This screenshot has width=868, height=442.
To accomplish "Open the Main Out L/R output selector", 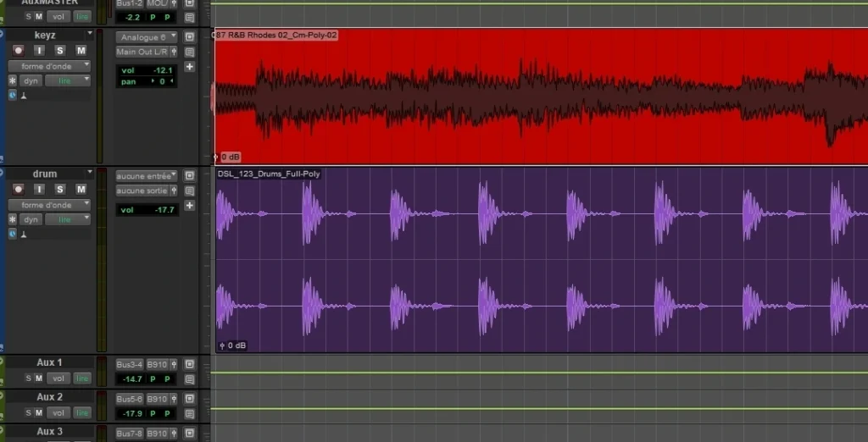I will click(146, 52).
